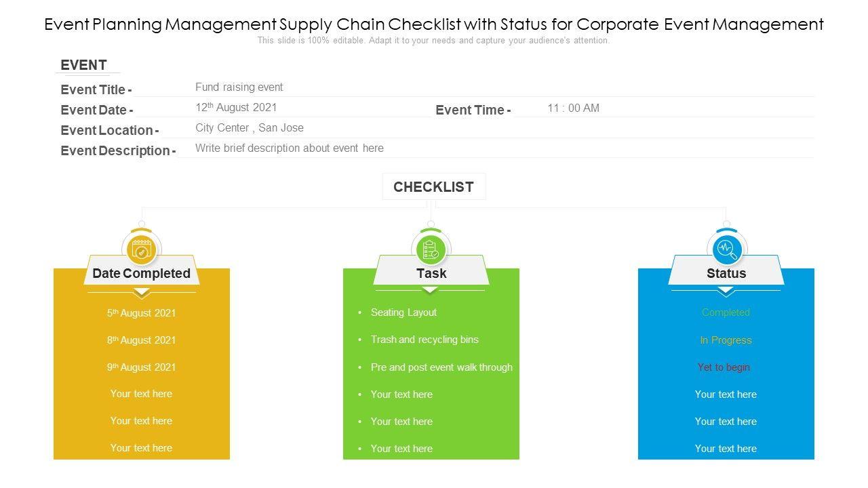Click the yellow calendar check icon
This screenshot has width=868, height=488.
point(141,251)
